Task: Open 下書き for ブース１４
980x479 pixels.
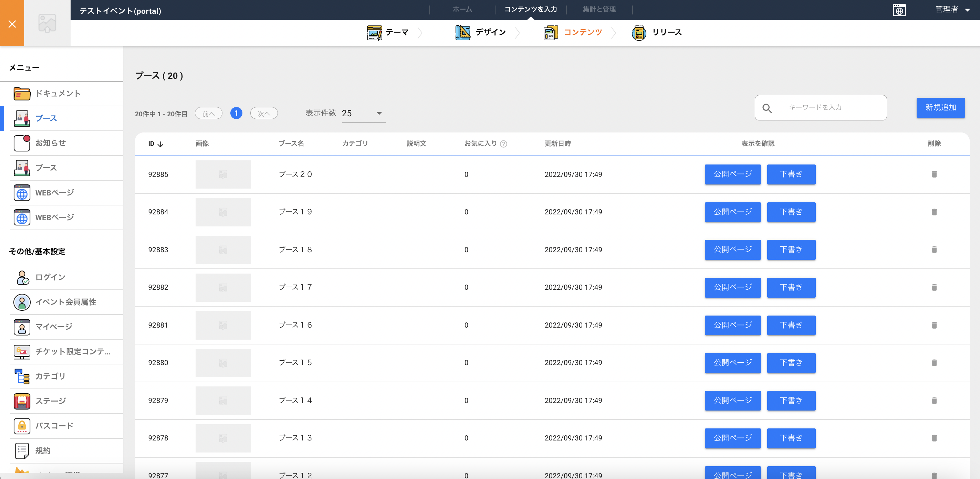Action: (791, 401)
